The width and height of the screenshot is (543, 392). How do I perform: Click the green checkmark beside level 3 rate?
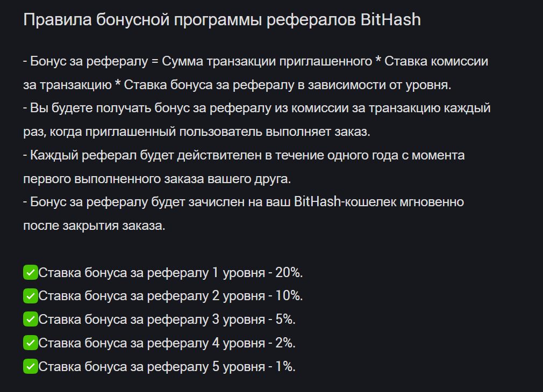[30, 320]
